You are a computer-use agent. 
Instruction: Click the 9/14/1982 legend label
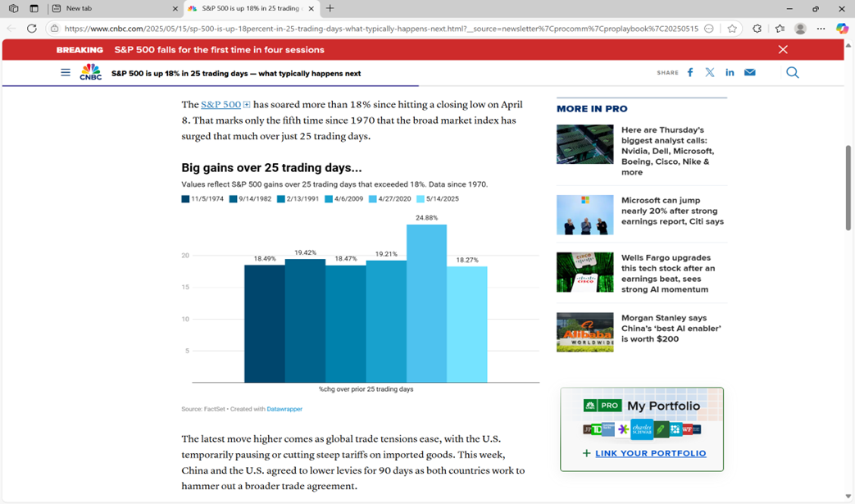pos(255,199)
